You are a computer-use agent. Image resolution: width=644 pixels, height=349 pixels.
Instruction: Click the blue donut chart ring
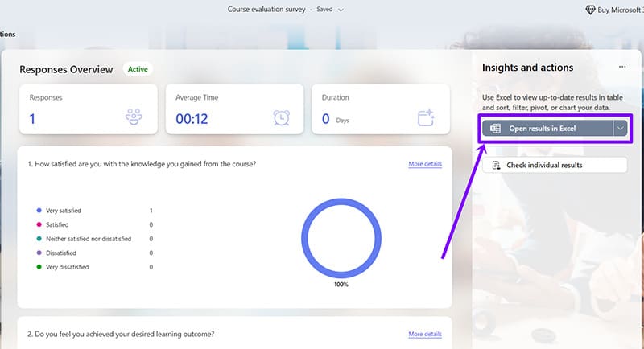(x=303, y=239)
